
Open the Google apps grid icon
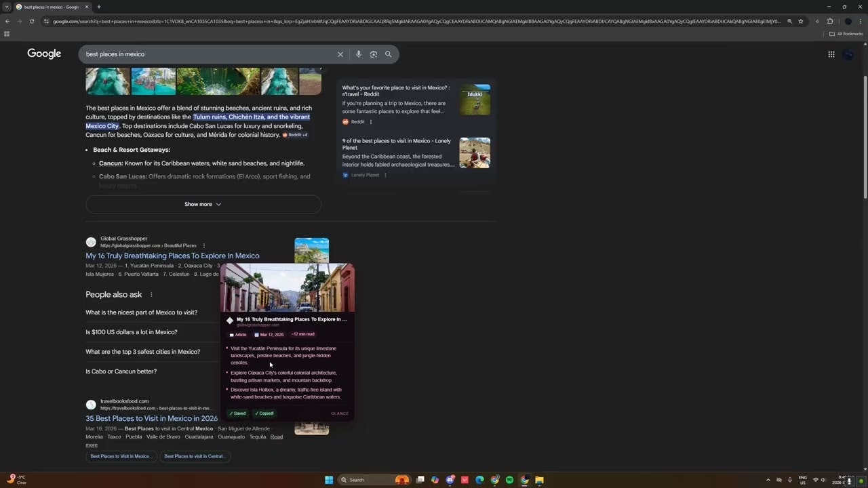pyautogui.click(x=831, y=54)
